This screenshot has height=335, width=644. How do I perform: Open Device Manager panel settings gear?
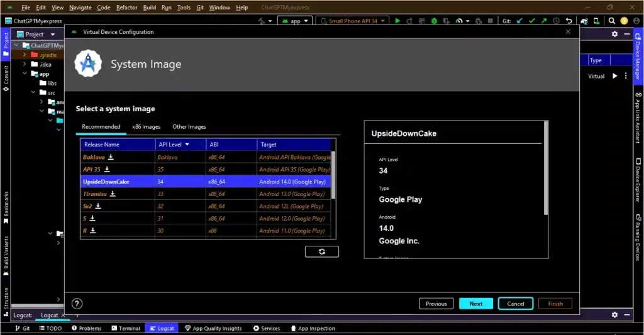(614, 34)
